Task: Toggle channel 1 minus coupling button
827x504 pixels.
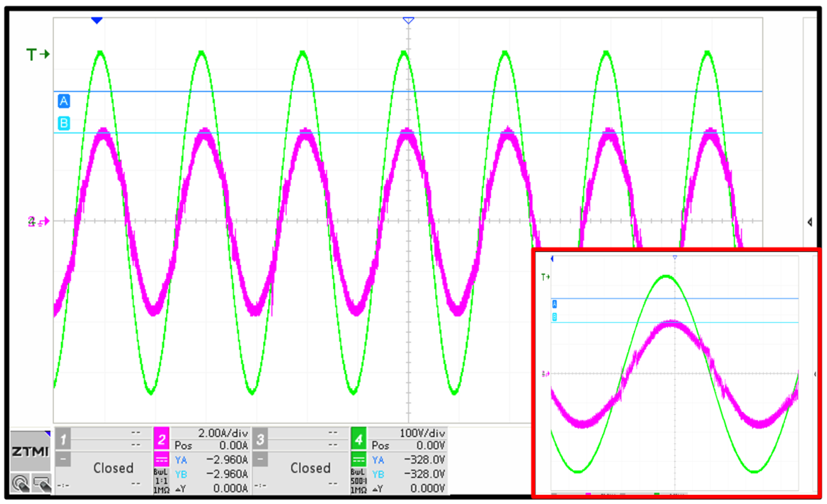Action: [63, 459]
